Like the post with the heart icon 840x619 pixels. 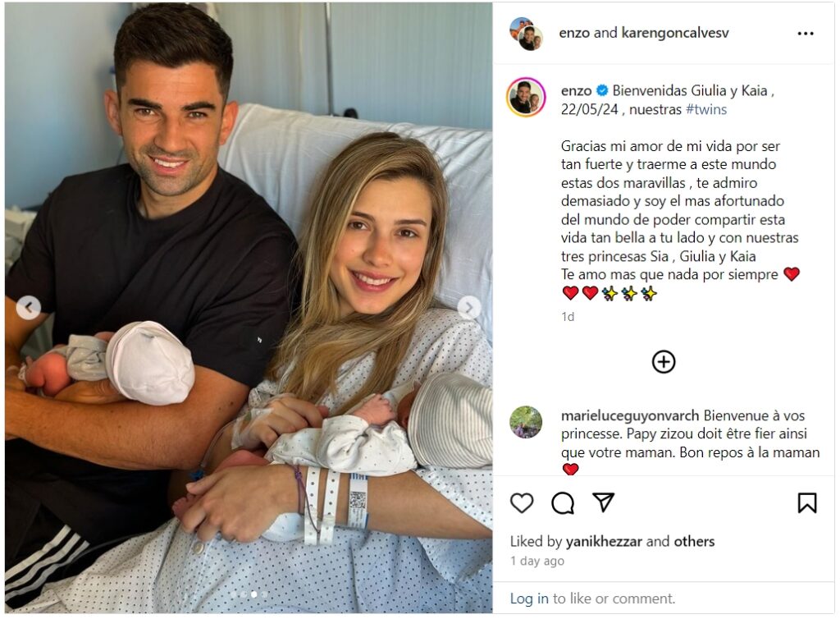click(x=522, y=503)
